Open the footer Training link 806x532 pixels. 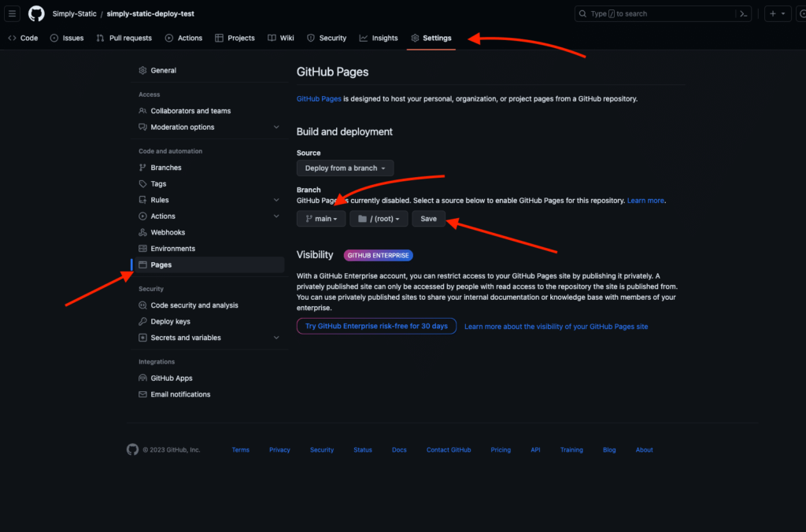571,449
